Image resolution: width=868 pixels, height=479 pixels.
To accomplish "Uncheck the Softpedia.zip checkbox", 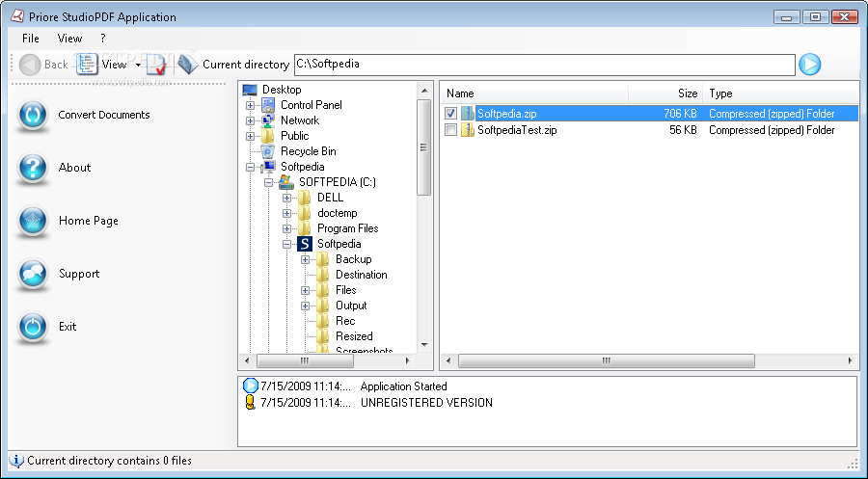I will point(450,114).
